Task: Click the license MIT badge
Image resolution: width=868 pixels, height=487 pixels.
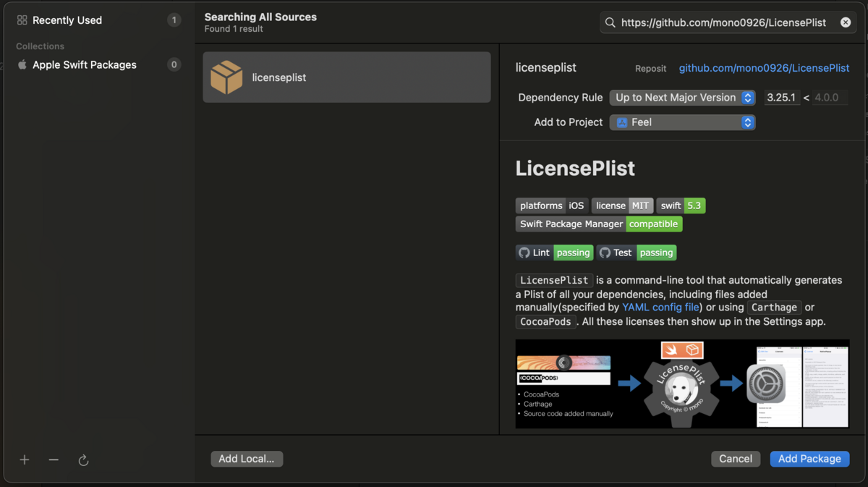Action: click(x=622, y=206)
